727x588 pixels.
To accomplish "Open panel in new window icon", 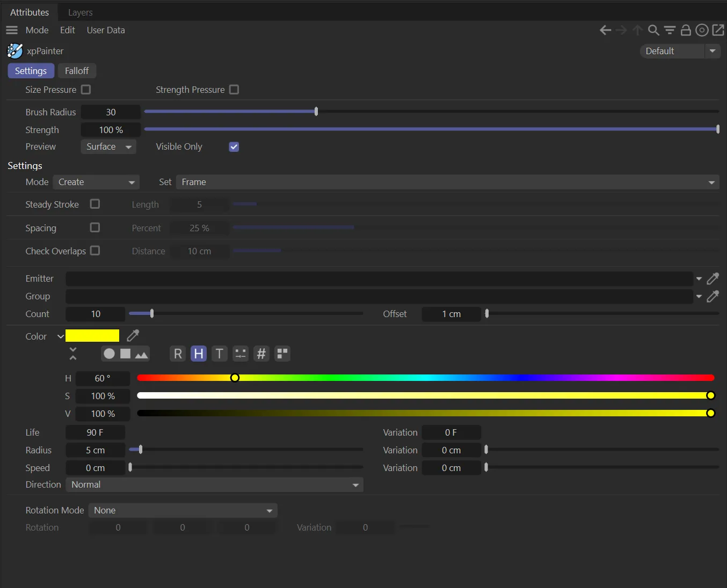I will 718,31.
